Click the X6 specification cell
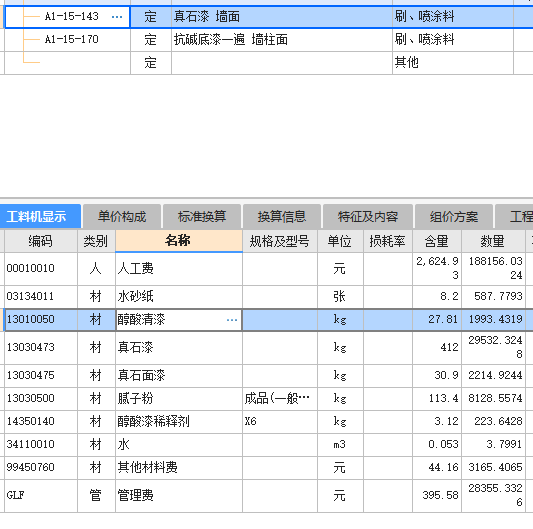533x529 pixels. tap(280, 422)
